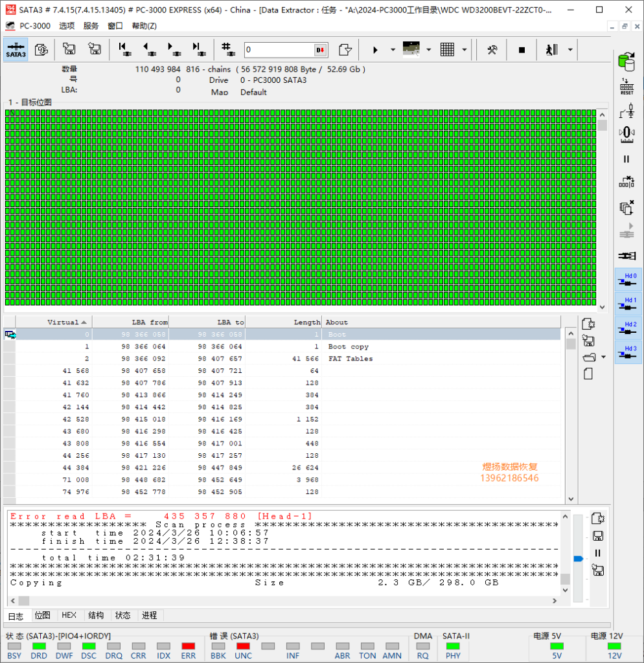Toggle the Hd 0 head button

click(x=627, y=280)
